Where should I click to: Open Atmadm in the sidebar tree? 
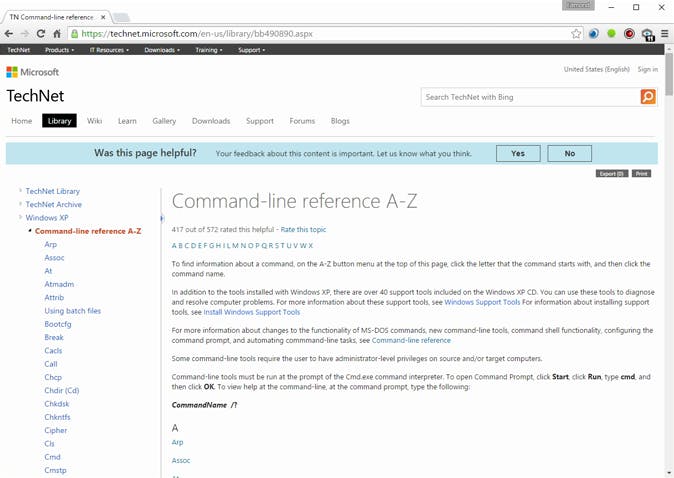(59, 284)
